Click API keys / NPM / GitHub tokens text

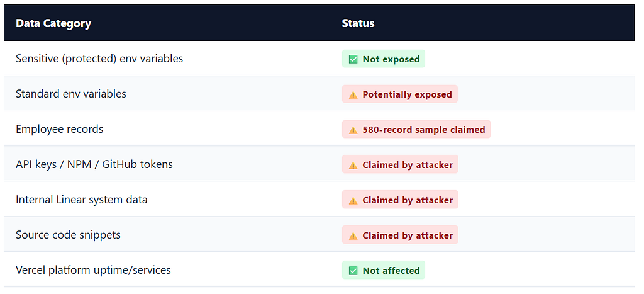94,164
